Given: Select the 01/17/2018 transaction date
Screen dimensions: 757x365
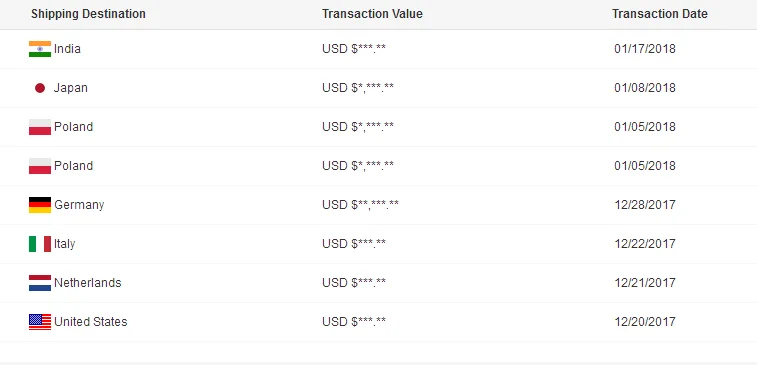Looking at the screenshot, I should click(645, 49).
